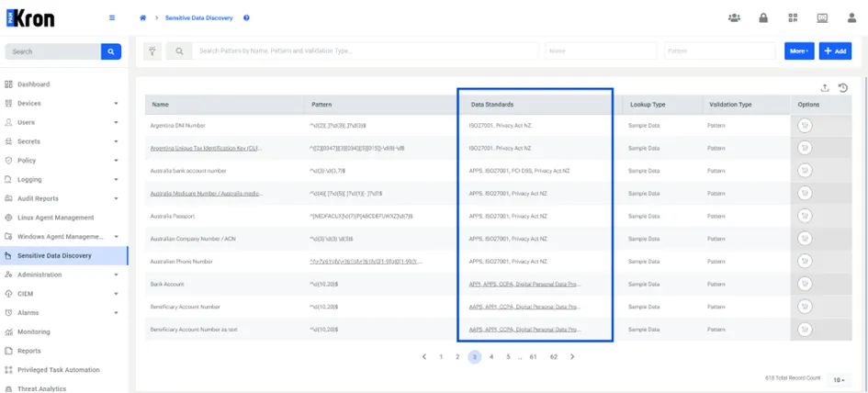Expand Devices menu in sidebar
Screen dimensions: 868x393
coord(66,104)
